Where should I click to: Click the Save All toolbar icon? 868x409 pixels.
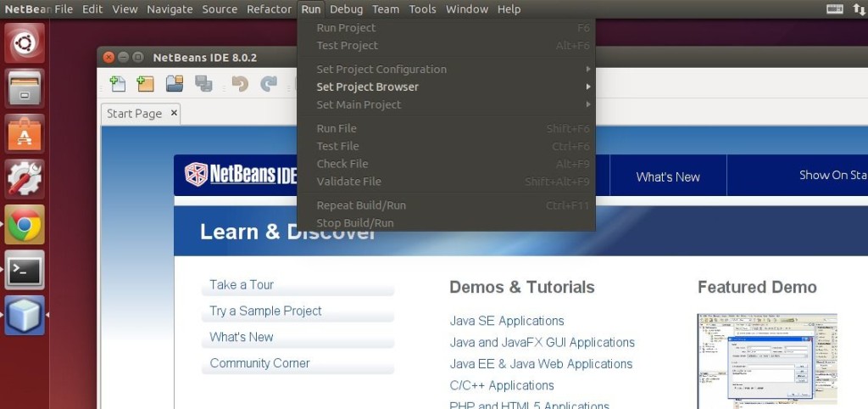[203, 84]
